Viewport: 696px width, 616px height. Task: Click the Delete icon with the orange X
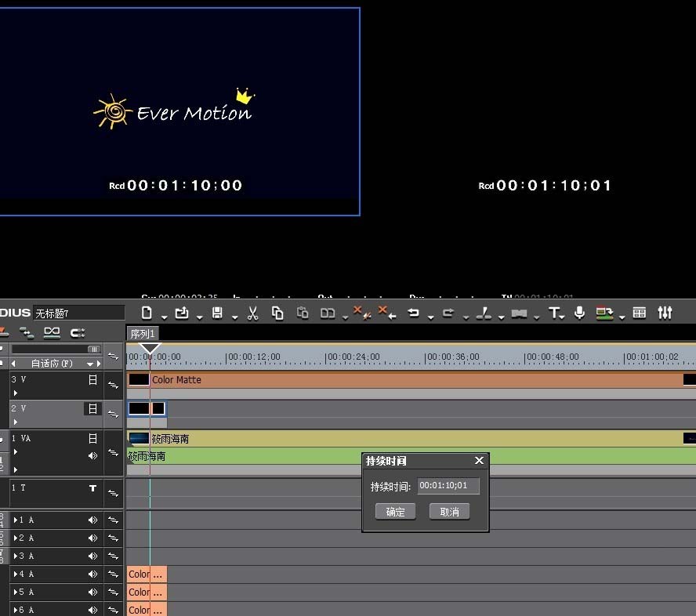coord(361,313)
